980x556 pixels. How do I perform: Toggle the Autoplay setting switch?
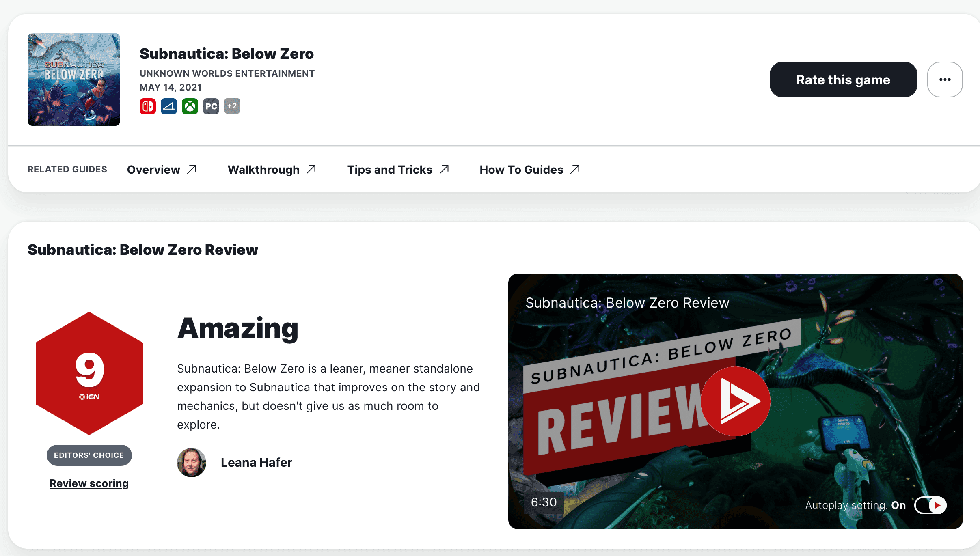click(x=930, y=505)
